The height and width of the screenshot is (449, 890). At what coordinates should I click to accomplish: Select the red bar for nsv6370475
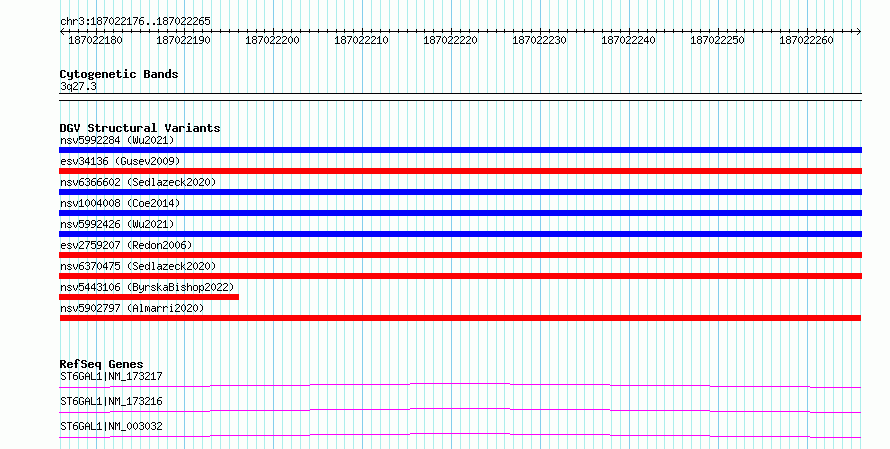tap(460, 276)
